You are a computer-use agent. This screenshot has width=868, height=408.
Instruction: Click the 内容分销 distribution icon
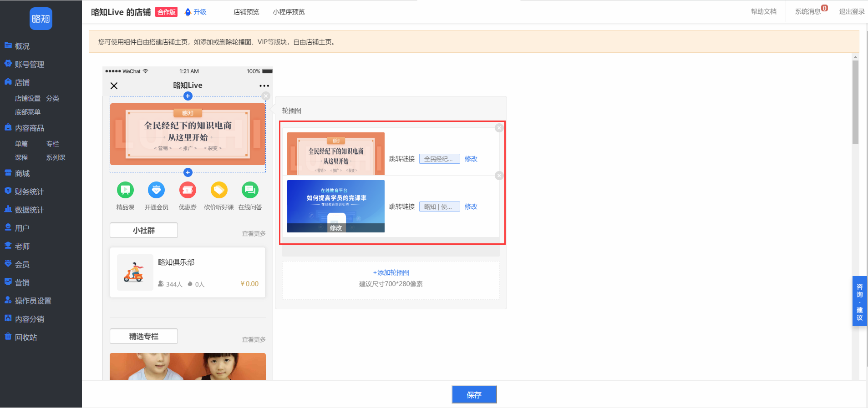[x=8, y=318]
